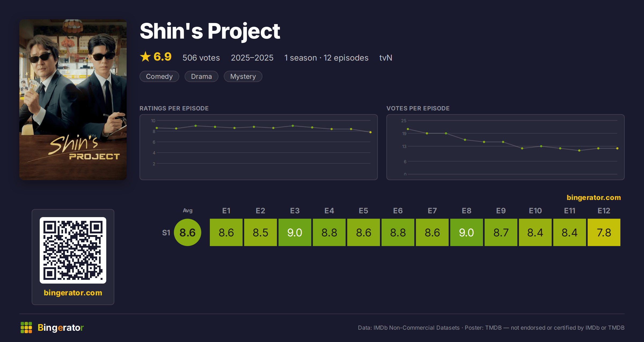Open the Shin's Project poster thumbnail
The height and width of the screenshot is (342, 644).
(x=73, y=99)
